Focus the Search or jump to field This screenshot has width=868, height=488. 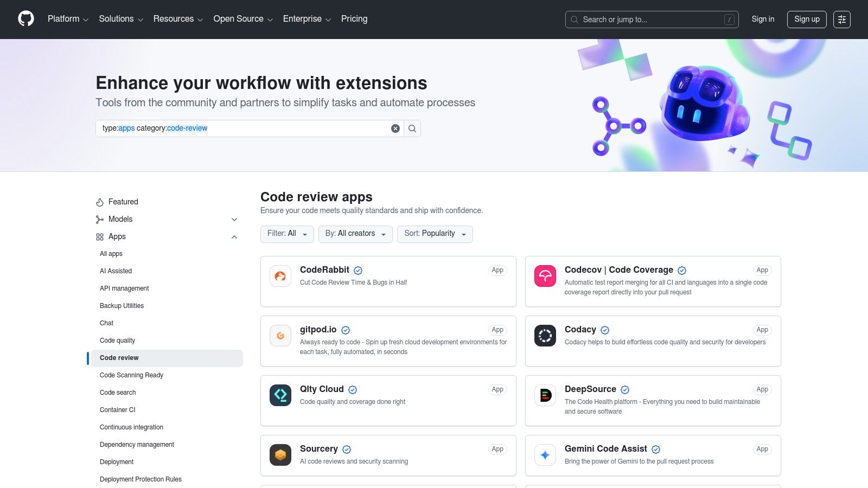651,20
